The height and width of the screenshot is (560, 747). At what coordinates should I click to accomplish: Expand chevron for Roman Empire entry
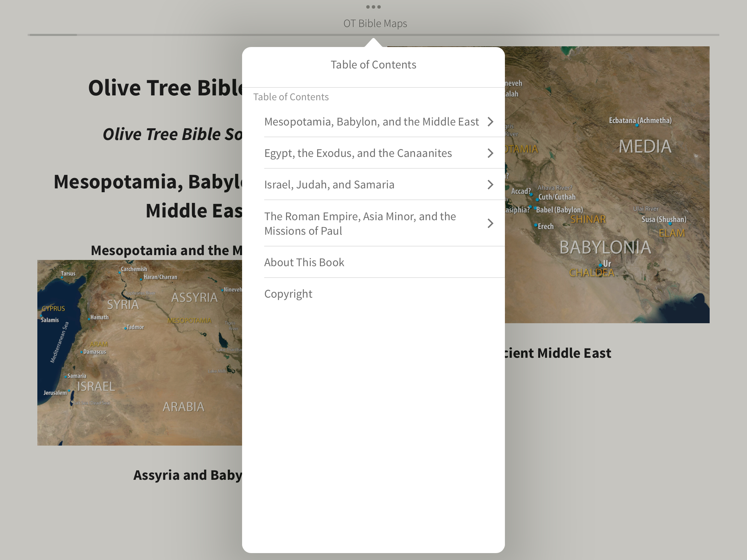pos(490,223)
